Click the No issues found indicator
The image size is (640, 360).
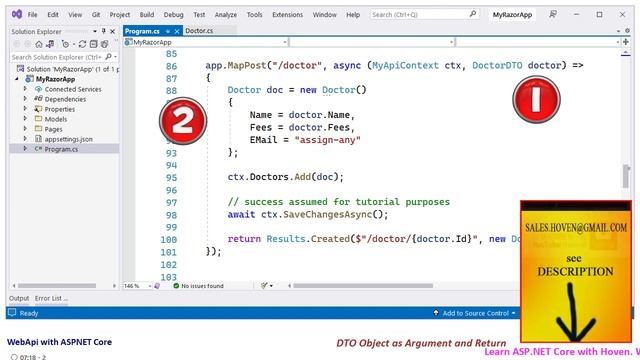click(x=199, y=286)
